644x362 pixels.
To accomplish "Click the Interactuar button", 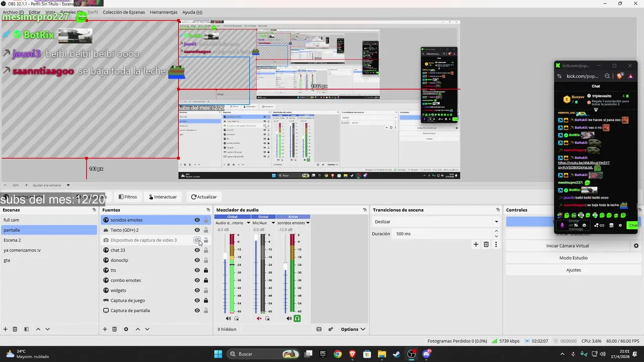I will (162, 197).
